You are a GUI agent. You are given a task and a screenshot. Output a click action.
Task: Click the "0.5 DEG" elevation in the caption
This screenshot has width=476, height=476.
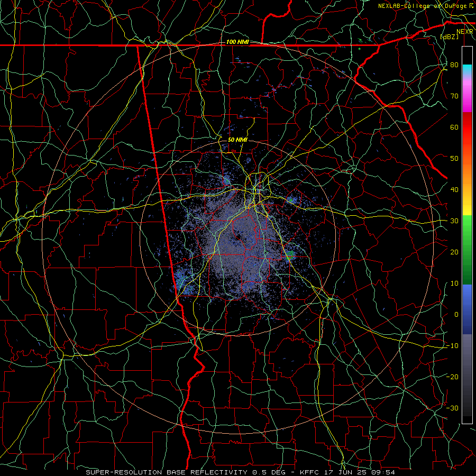[x=269, y=472]
